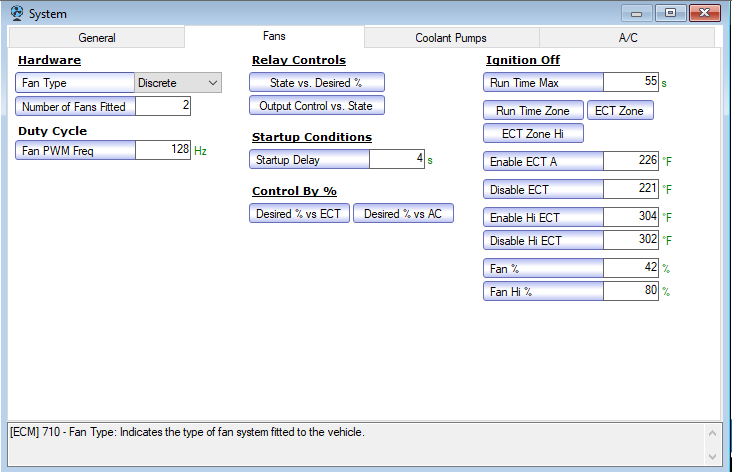Select the Run Time Max value field

coord(631,82)
